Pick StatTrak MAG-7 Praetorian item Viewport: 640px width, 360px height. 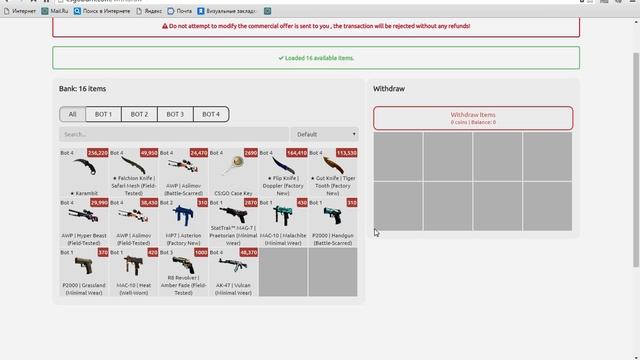click(x=233, y=222)
